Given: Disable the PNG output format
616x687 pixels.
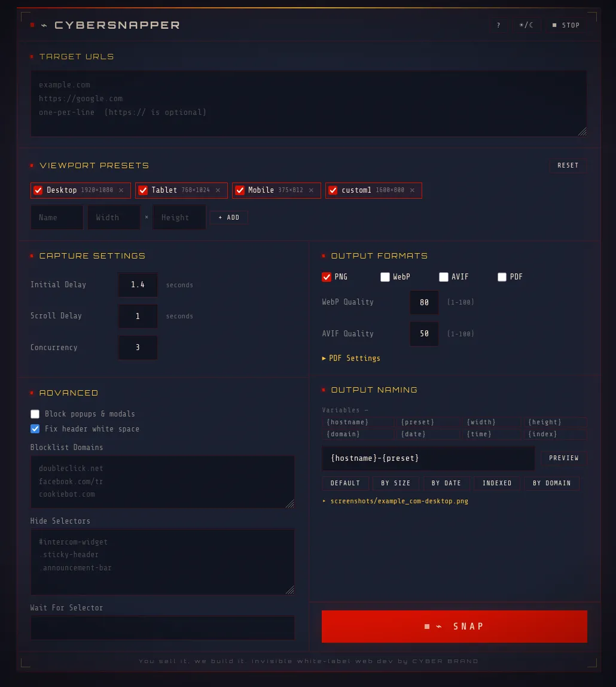Looking at the screenshot, I should [x=326, y=277].
